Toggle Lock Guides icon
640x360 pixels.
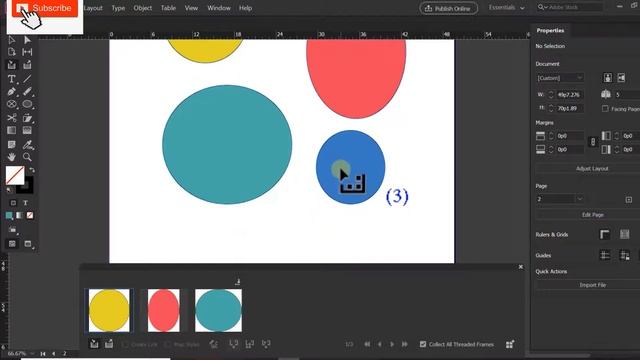[x=624, y=256]
